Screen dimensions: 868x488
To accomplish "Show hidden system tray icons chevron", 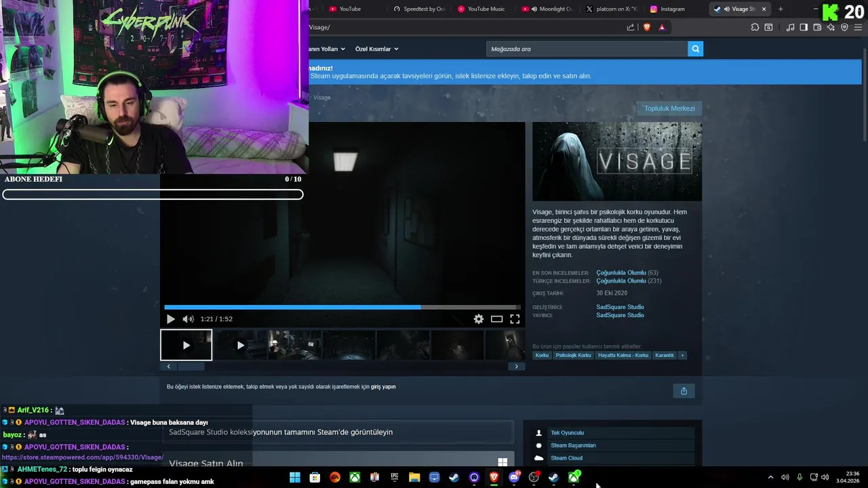I will click(x=770, y=477).
